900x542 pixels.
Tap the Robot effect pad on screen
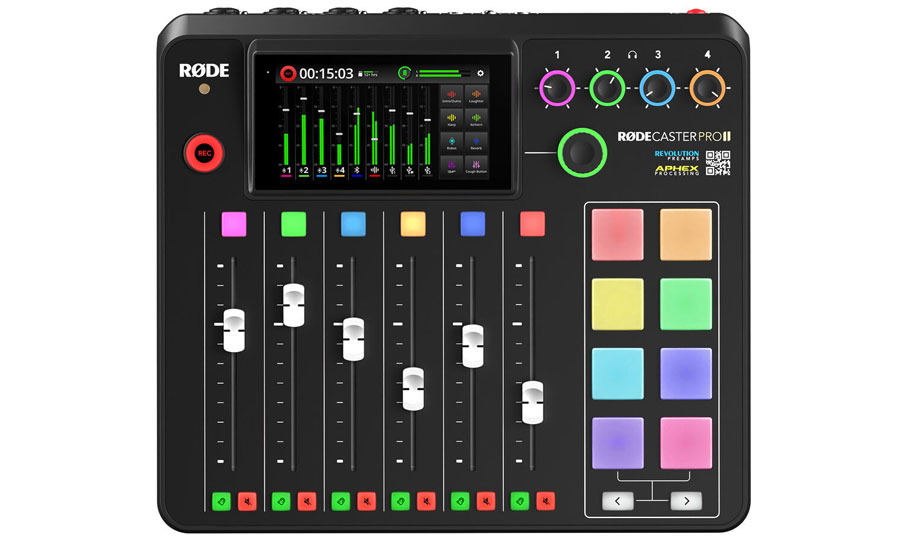452,142
